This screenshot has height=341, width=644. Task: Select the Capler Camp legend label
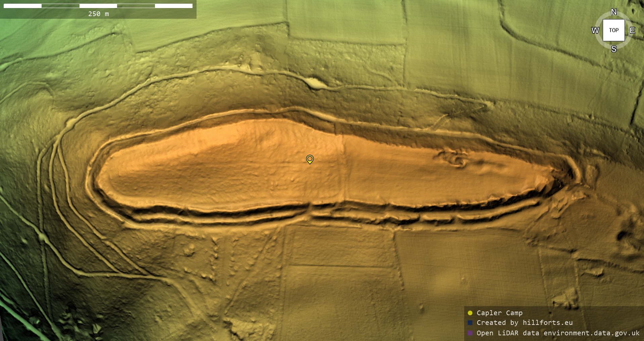coord(499,313)
